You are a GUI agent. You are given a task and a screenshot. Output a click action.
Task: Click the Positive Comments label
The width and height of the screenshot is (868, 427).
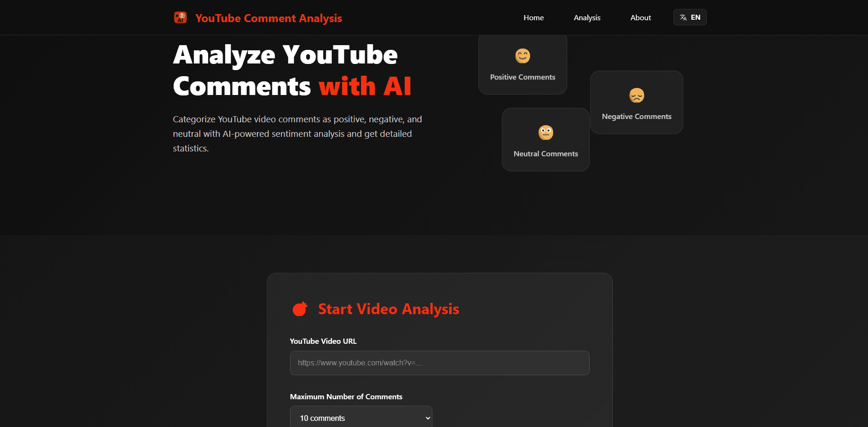(x=523, y=77)
